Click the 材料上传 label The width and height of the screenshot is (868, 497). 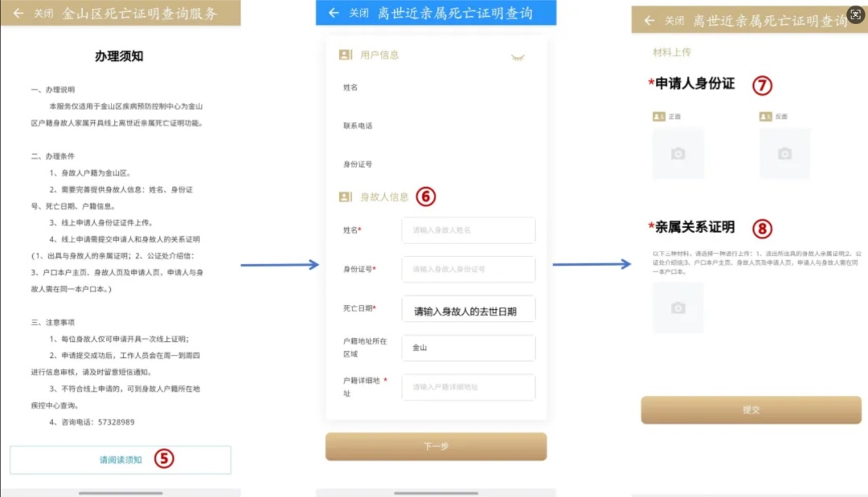pos(672,52)
